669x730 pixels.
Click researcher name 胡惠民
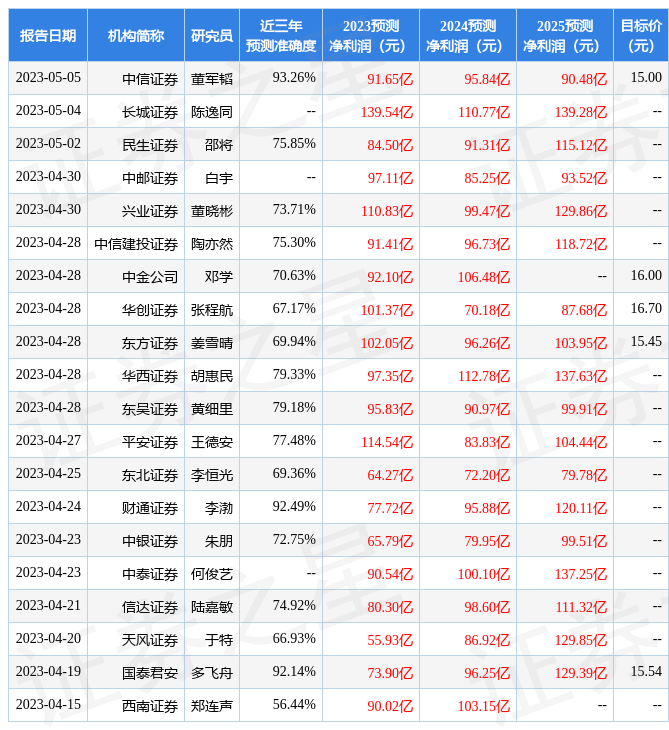pos(212,376)
